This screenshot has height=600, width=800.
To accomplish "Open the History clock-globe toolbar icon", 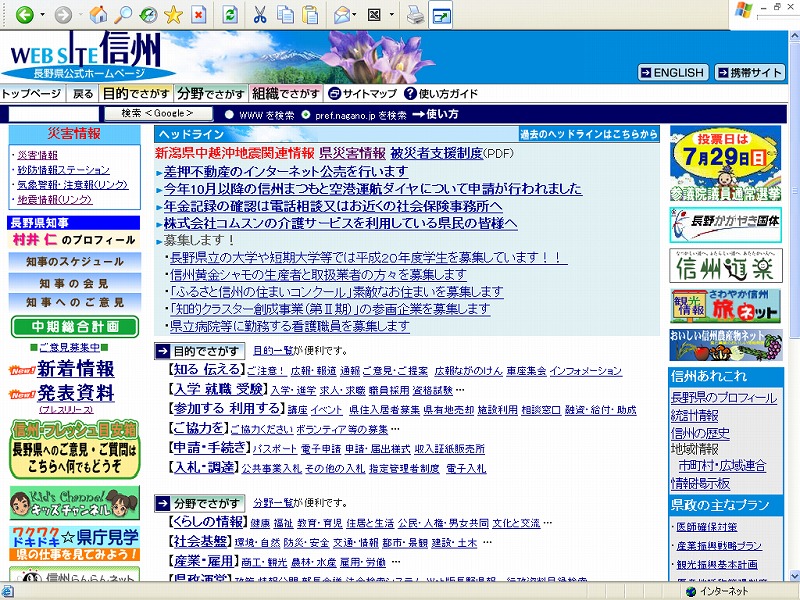I will [148, 15].
